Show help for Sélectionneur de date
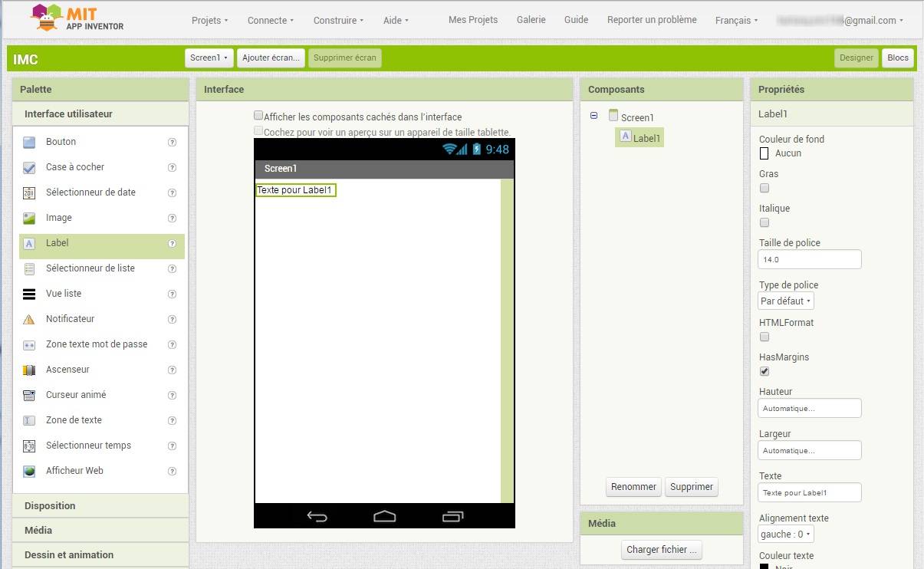 tap(173, 192)
